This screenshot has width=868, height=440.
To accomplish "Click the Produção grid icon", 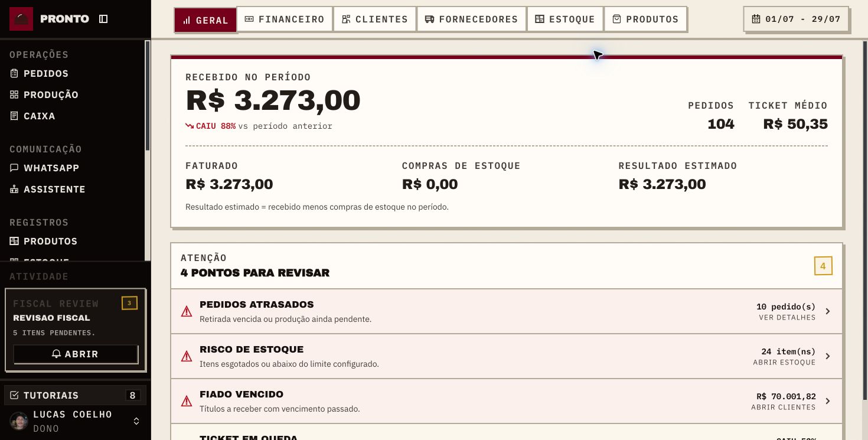I will (x=14, y=94).
